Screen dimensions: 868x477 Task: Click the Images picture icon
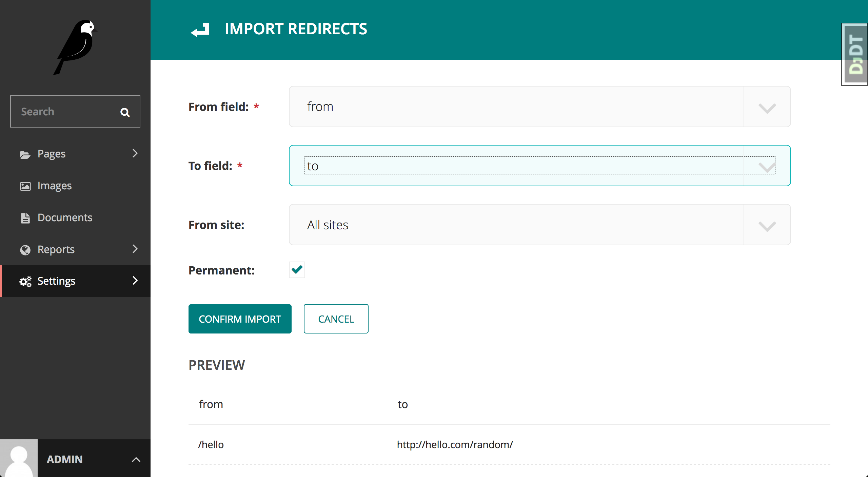pos(25,186)
